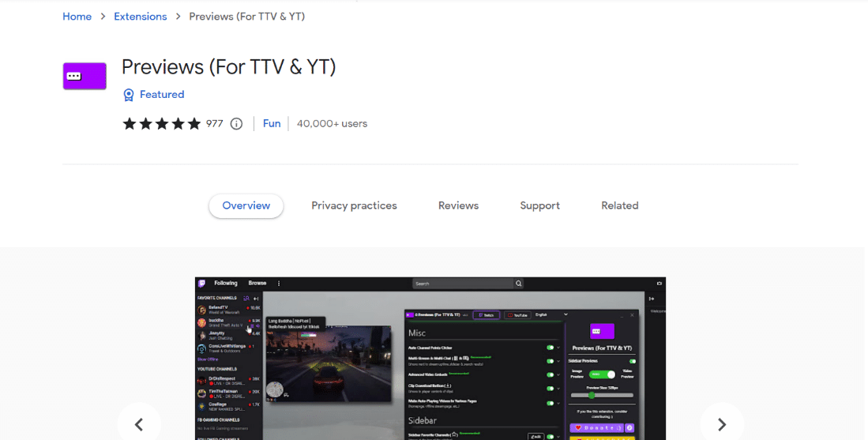Show the next carousel screenshot

722,424
